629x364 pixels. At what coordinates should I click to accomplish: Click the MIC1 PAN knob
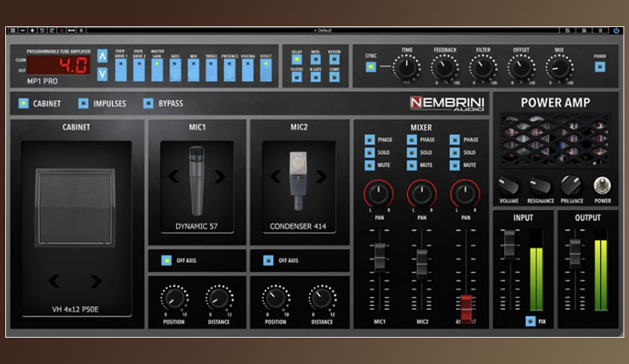378,194
